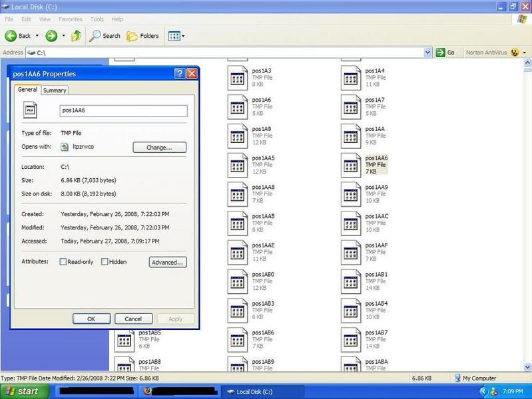Open the Favorites menu
Screen dimensions: 532x399
70,19
